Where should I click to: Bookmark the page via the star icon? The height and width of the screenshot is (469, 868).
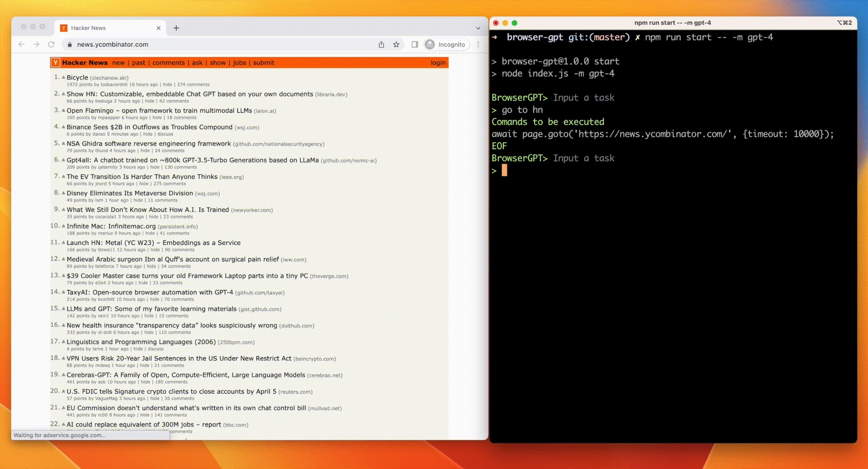point(396,44)
